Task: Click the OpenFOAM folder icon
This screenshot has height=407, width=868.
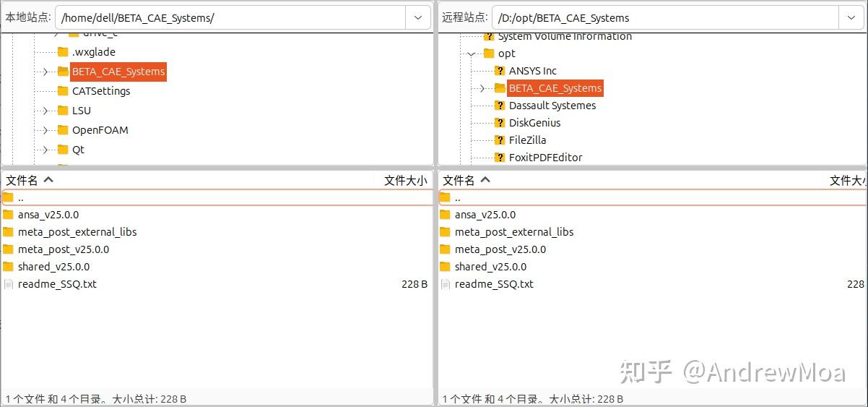Action: click(63, 130)
